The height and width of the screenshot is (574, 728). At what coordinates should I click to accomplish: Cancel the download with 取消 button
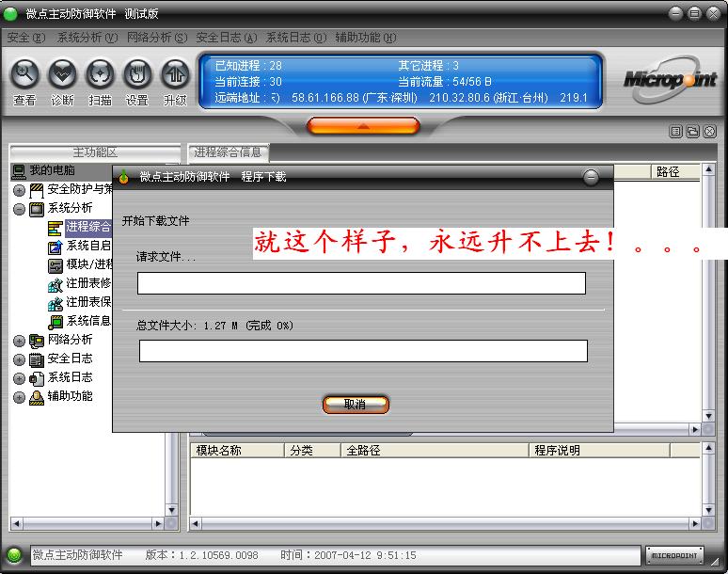[356, 404]
